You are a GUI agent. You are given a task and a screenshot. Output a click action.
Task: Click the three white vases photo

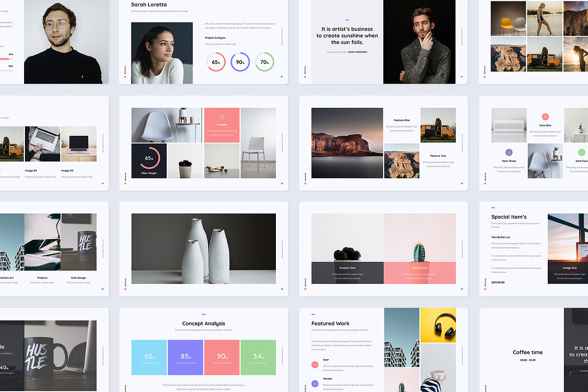203,248
